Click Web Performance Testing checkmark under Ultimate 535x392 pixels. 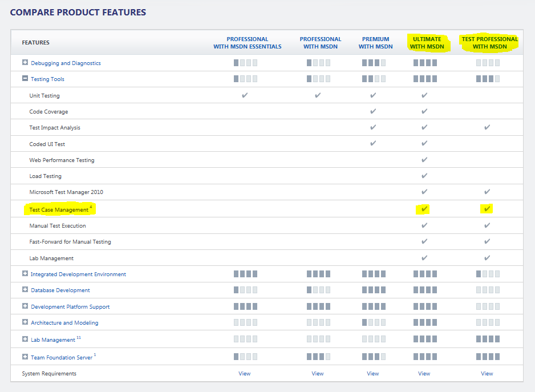point(424,160)
